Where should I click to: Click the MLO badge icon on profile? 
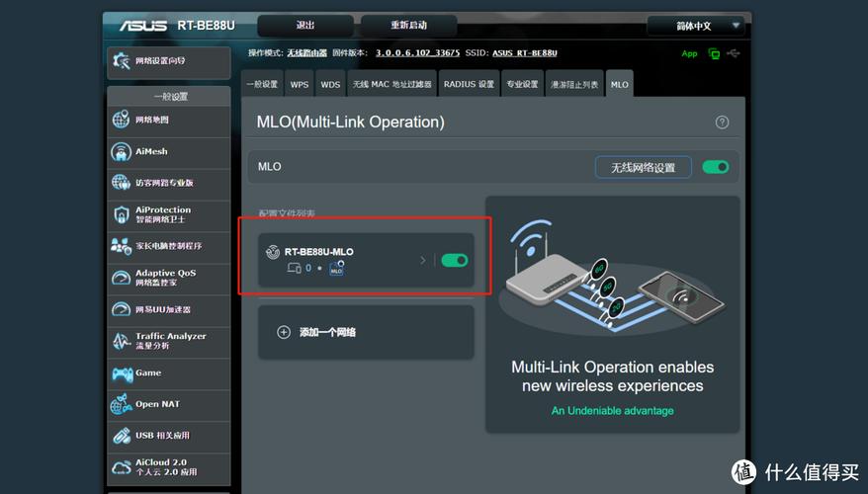(x=336, y=269)
